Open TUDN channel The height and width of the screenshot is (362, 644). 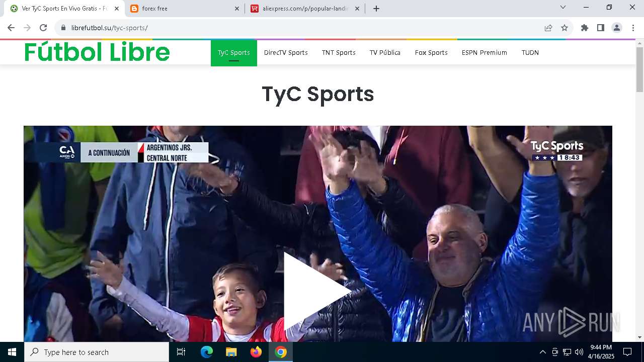530,53
